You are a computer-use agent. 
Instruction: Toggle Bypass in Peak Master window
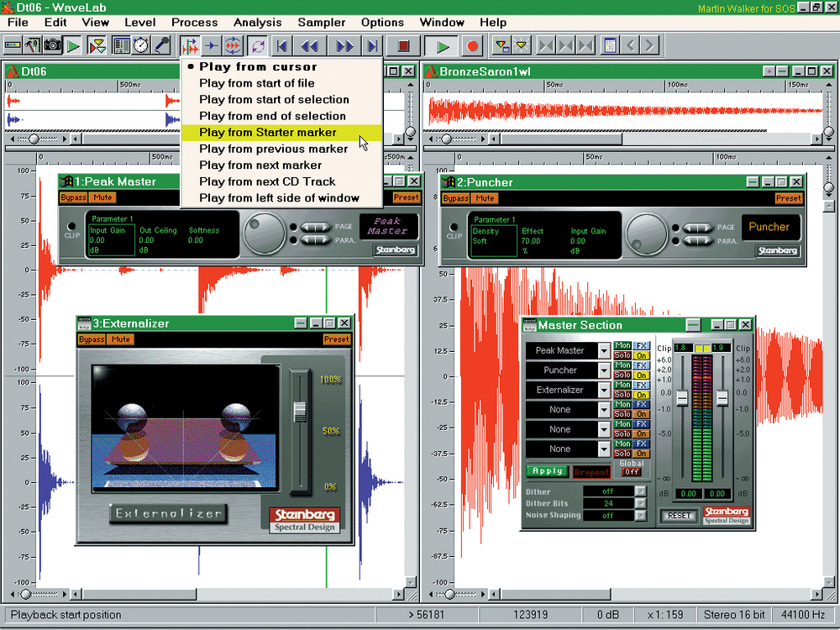coord(73,197)
